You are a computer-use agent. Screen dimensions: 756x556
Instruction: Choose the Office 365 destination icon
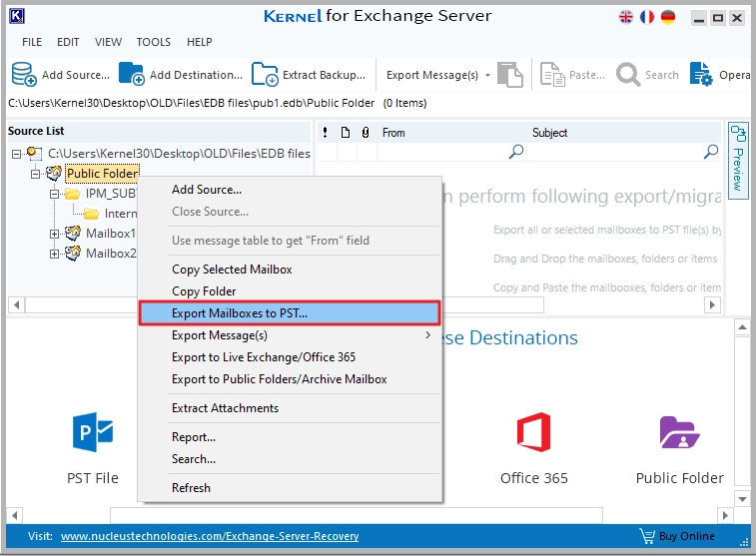coord(533,431)
